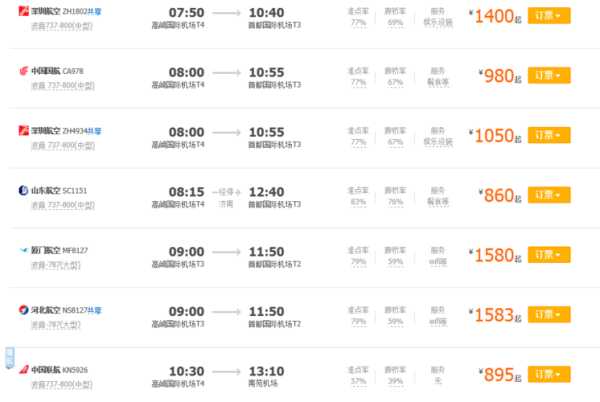Book the ¥1580 Xiamen Airlines flight
600x402 pixels.
click(549, 255)
